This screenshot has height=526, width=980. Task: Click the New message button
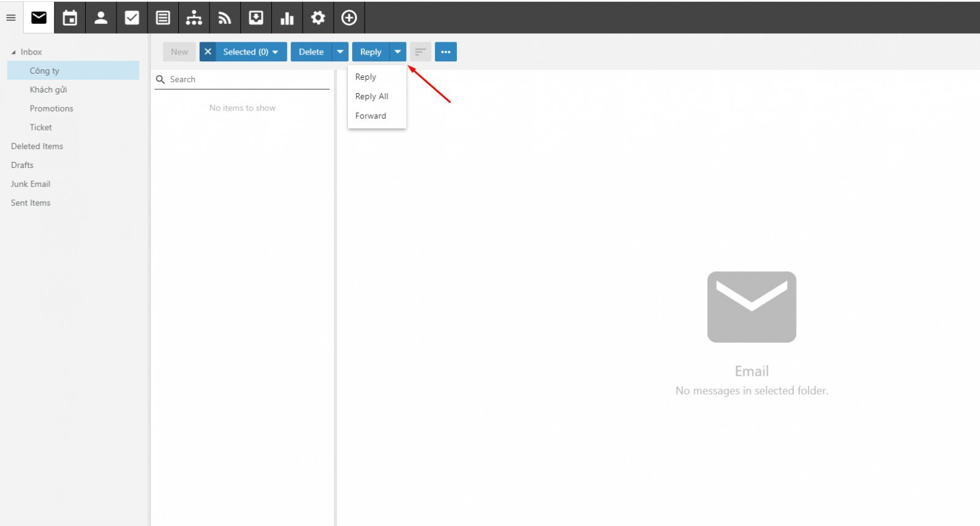tap(179, 52)
